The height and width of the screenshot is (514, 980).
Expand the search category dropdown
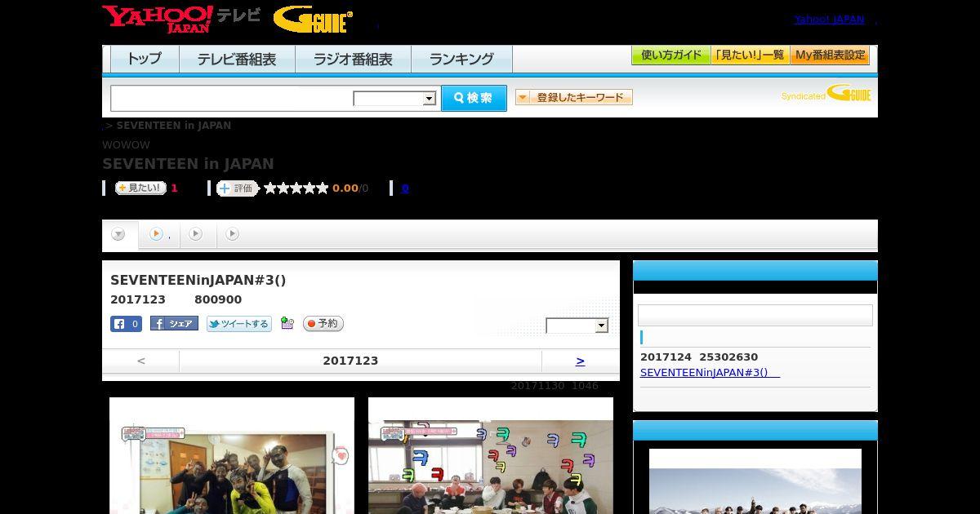[394, 99]
